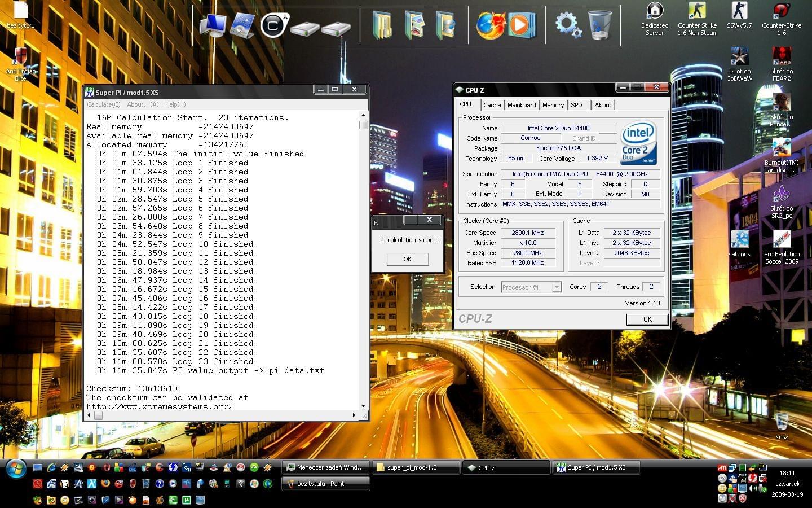The height and width of the screenshot is (508, 812).
Task: Open the Firefox icon in the top dock
Action: (x=489, y=25)
